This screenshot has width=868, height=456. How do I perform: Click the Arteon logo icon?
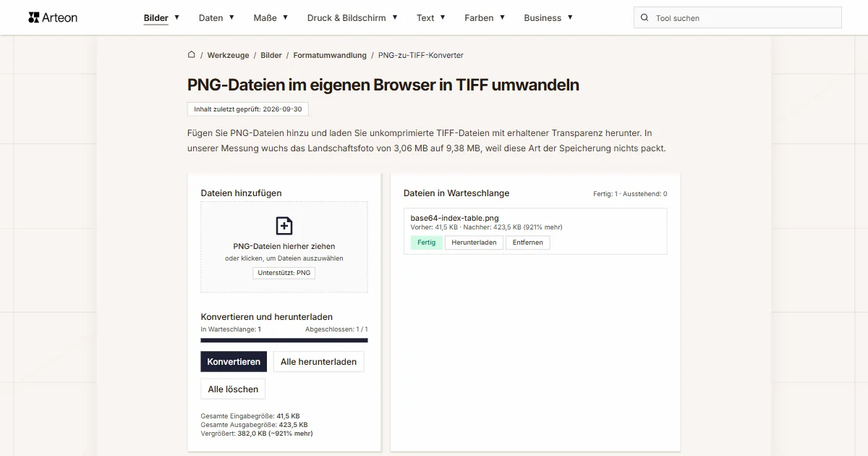click(x=33, y=17)
